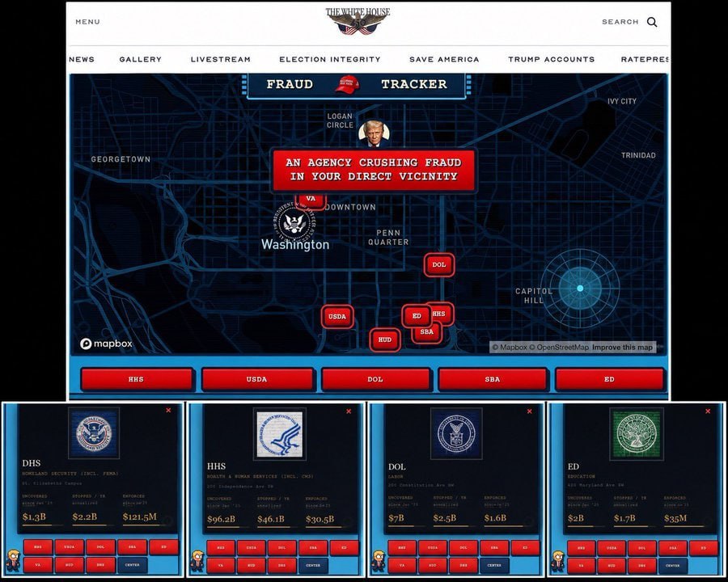Click the cartoon character in DHS panel

click(13, 560)
